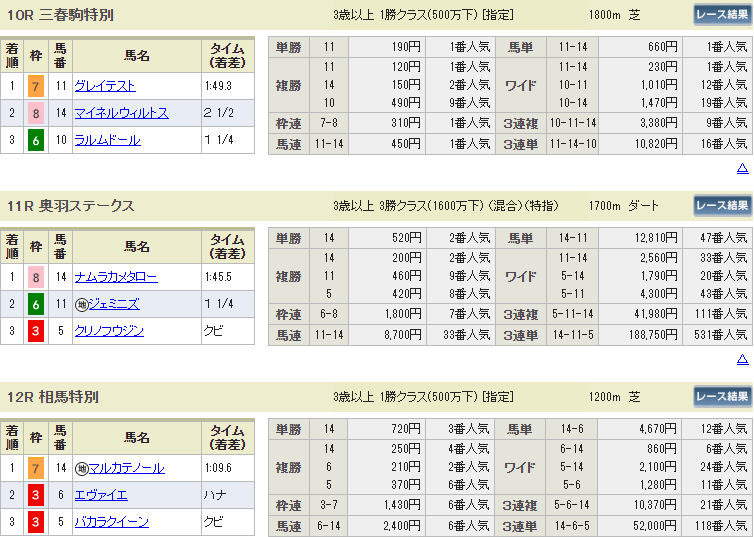
Task: Click 11R ワイド 5-11 payout 4,300円
Action: tap(658, 294)
